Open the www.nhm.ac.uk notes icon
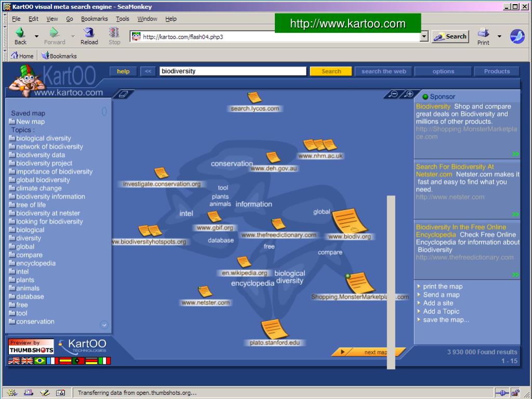Screen dimensions: 532x399 pyautogui.click(x=320, y=145)
